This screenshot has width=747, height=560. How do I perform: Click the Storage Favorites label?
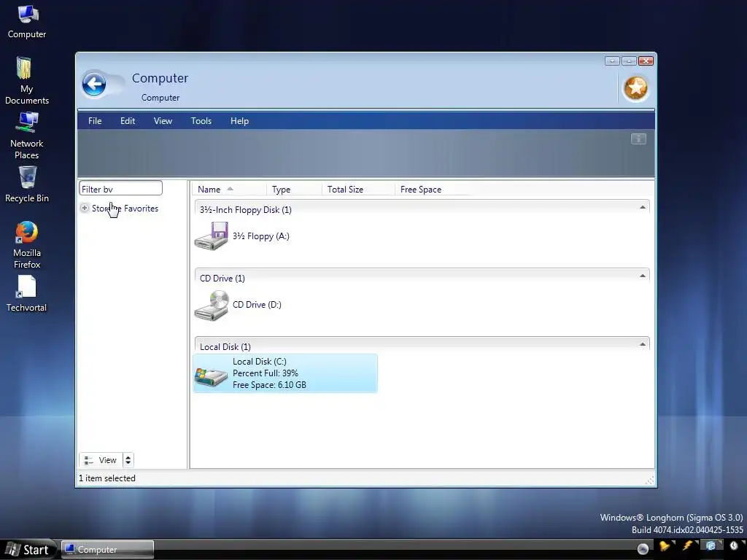point(125,209)
